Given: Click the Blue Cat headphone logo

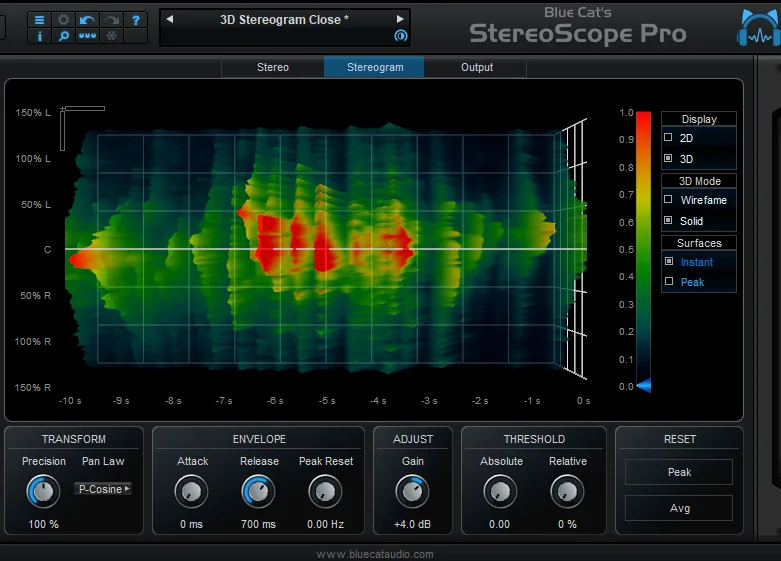Looking at the screenshot, I should [758, 27].
